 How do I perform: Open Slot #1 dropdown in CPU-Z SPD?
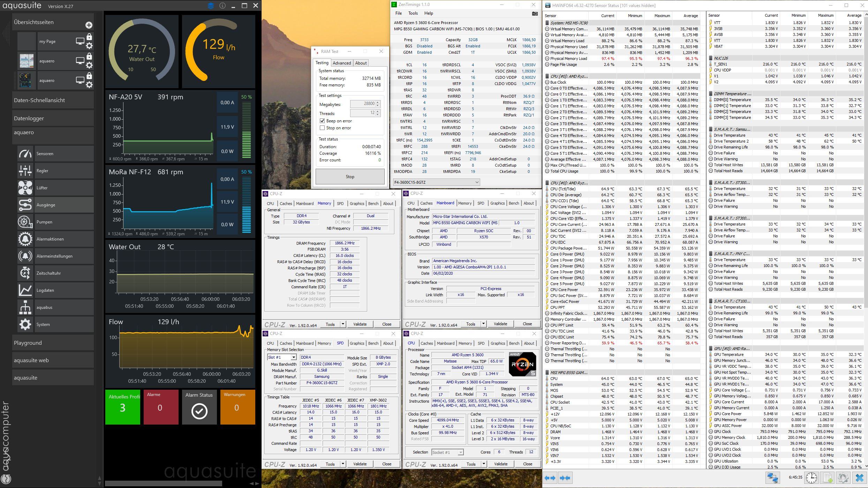[282, 357]
